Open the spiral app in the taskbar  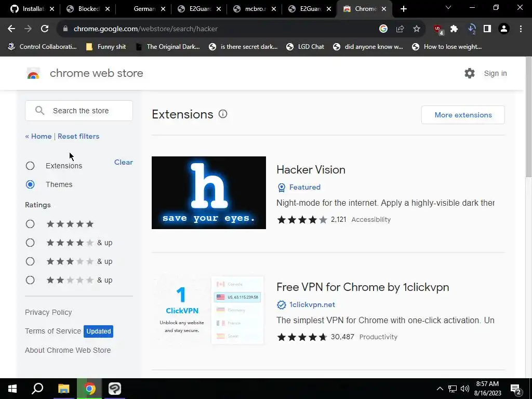point(115,389)
